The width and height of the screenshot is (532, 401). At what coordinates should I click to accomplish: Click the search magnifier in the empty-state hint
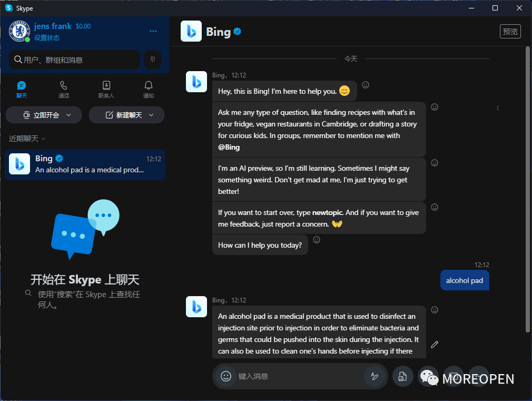[28, 293]
